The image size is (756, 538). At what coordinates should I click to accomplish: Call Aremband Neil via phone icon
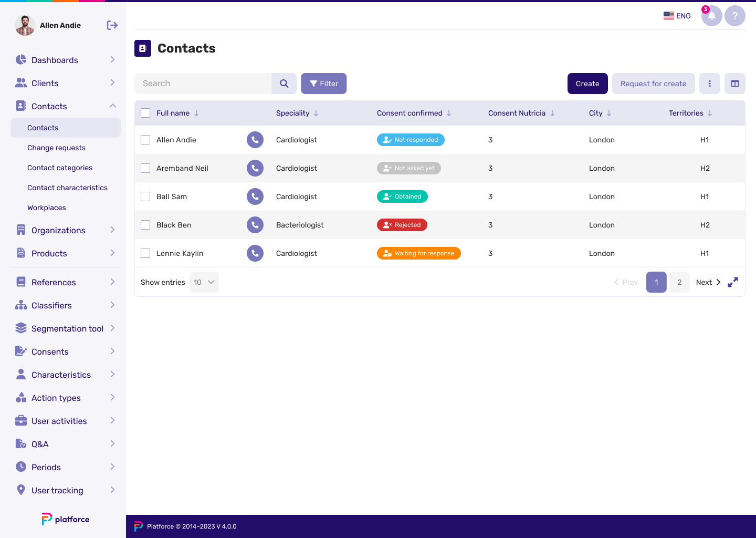(255, 168)
